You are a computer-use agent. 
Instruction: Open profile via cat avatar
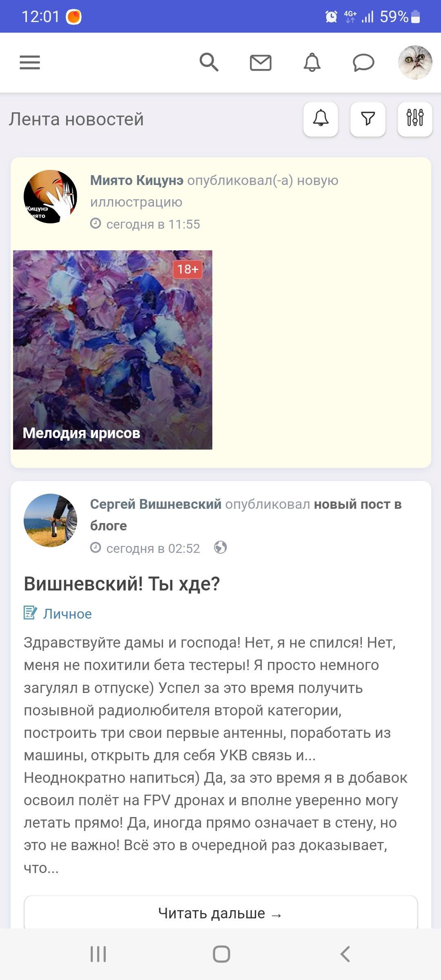pos(415,62)
